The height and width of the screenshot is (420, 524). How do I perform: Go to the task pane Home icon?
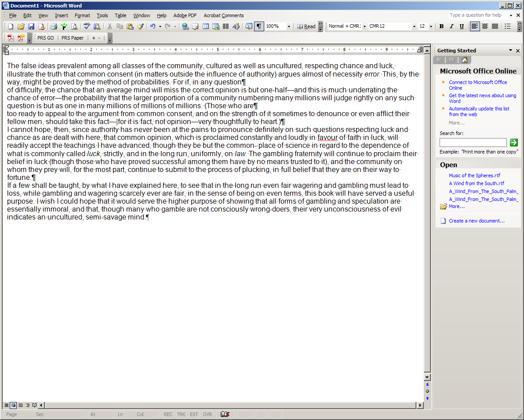(465, 60)
